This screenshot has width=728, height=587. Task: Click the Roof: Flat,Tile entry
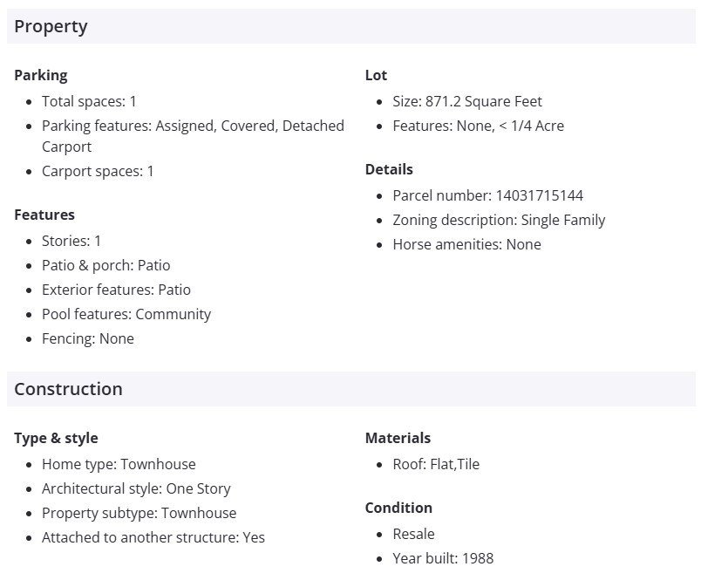pyautogui.click(x=436, y=464)
